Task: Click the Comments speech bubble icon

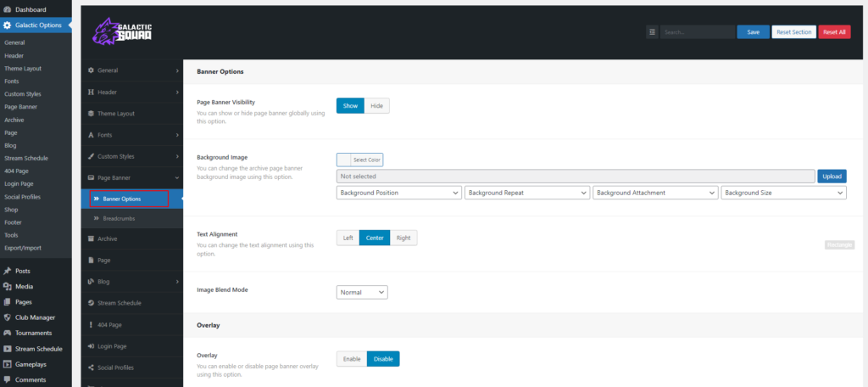Action: pos(7,380)
